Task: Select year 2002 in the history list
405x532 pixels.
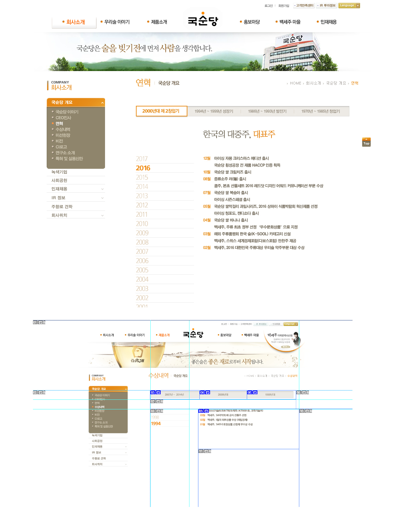Action: pyautogui.click(x=142, y=298)
